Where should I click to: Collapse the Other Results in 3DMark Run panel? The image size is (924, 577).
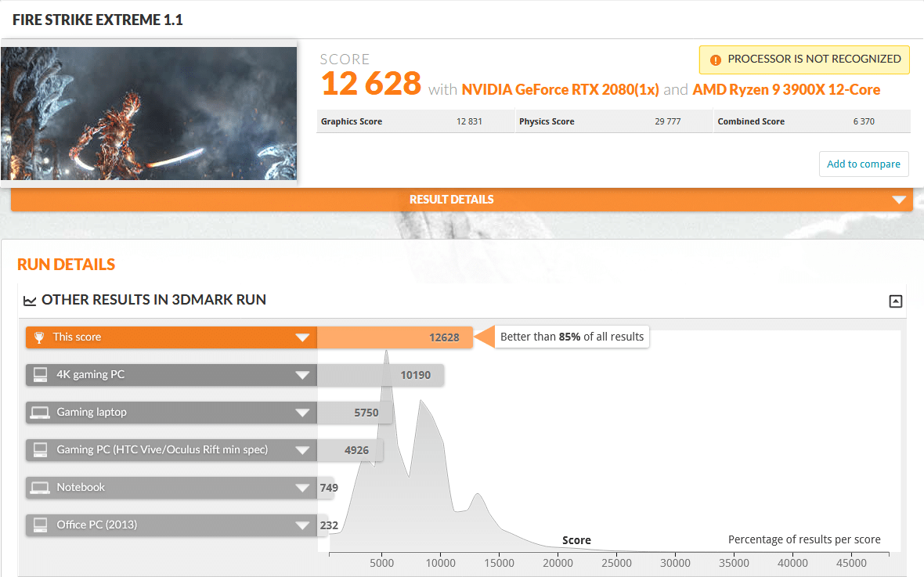896,301
